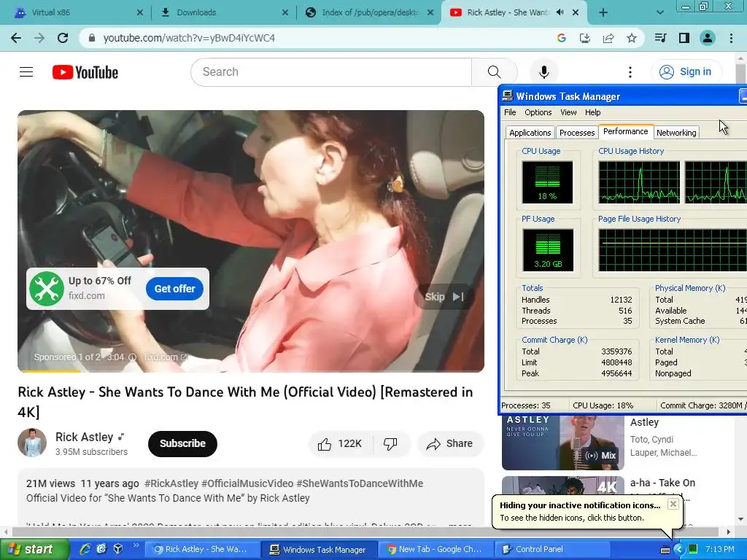The image size is (747, 560).
Task: Close the notification balloon tip
Action: pos(673,505)
